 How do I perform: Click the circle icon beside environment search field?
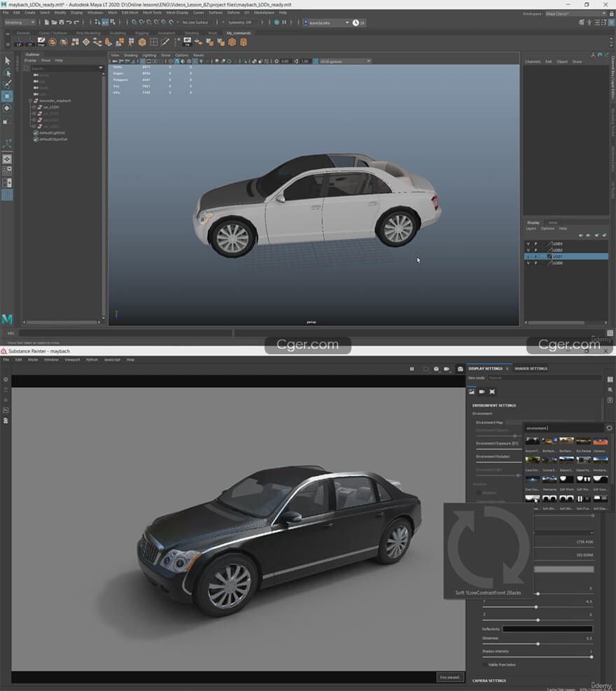(x=609, y=428)
